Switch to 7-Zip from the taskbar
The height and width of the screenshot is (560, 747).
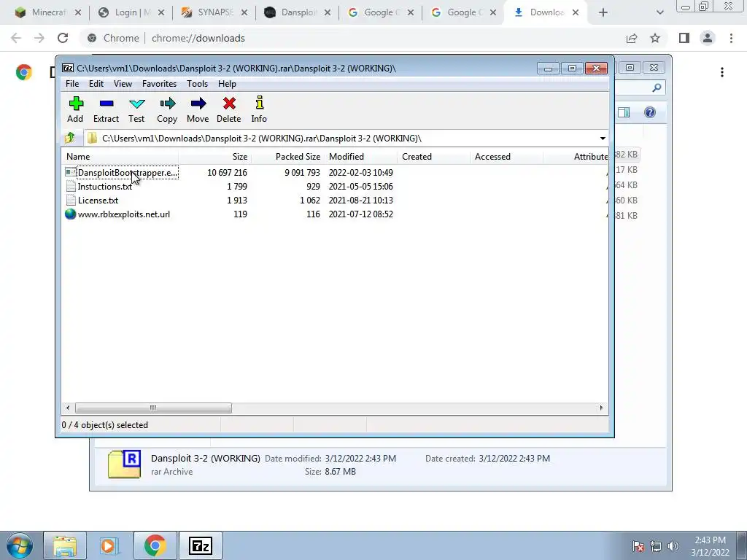point(201,545)
